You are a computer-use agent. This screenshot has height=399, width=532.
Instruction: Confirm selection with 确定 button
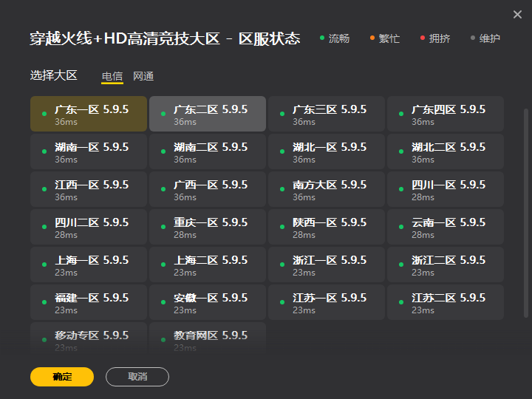(x=62, y=377)
